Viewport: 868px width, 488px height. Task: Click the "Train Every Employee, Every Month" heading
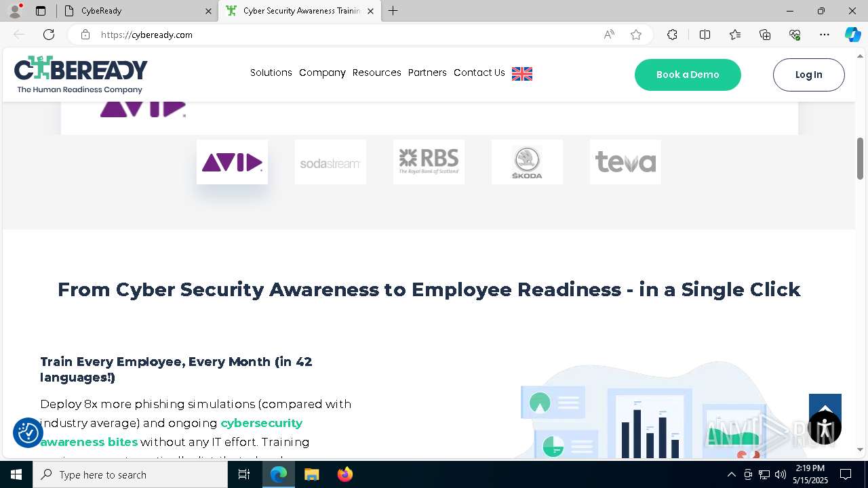tap(176, 369)
